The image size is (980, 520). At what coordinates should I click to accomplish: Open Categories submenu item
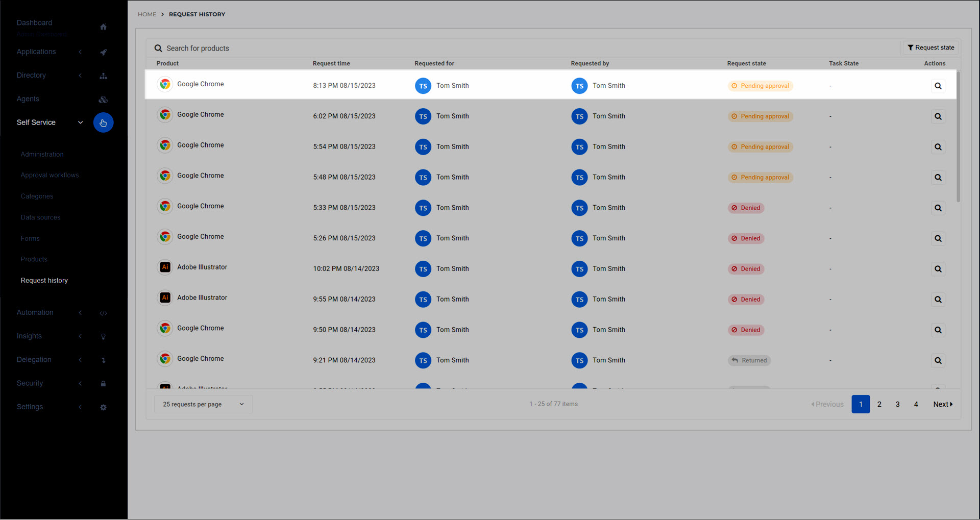click(37, 196)
